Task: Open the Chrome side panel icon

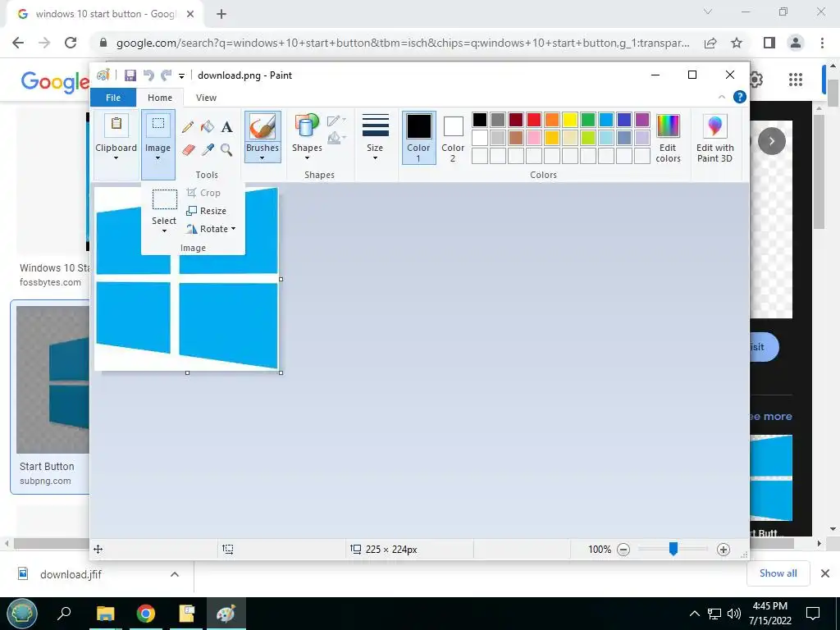Action: pyautogui.click(x=769, y=43)
